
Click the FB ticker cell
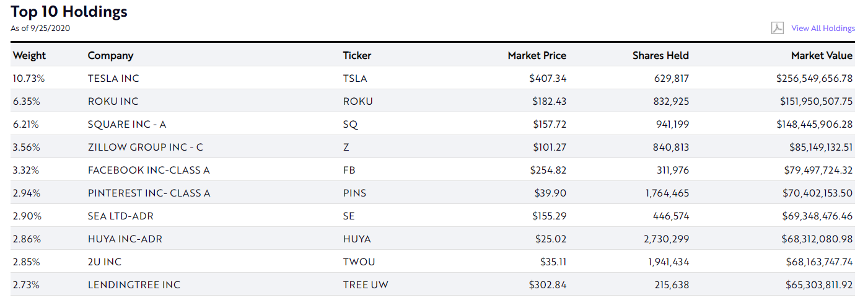point(349,170)
